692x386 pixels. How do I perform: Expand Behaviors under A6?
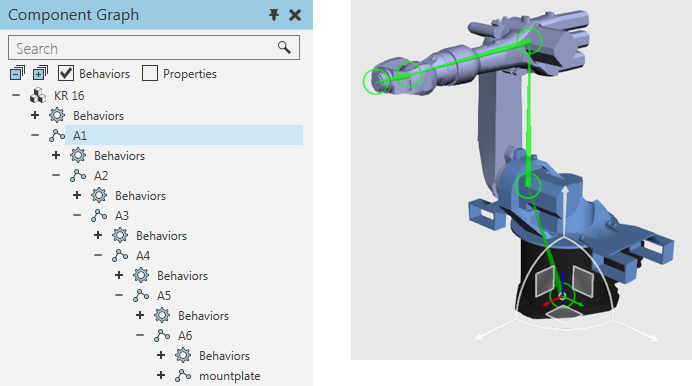(161, 355)
